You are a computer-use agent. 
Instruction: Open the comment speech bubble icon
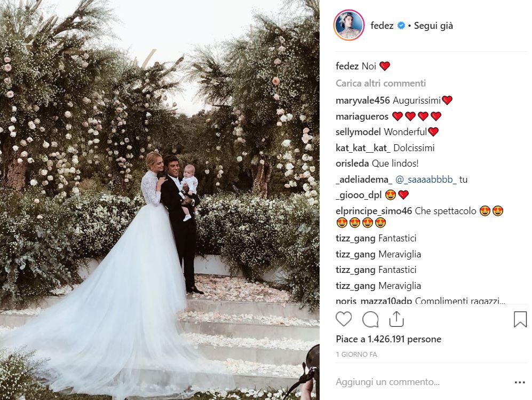pos(370,319)
